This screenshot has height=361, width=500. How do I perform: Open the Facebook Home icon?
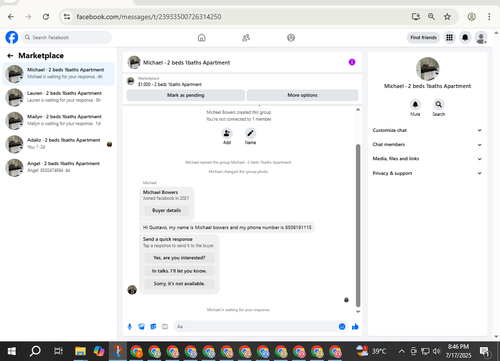[x=202, y=38]
